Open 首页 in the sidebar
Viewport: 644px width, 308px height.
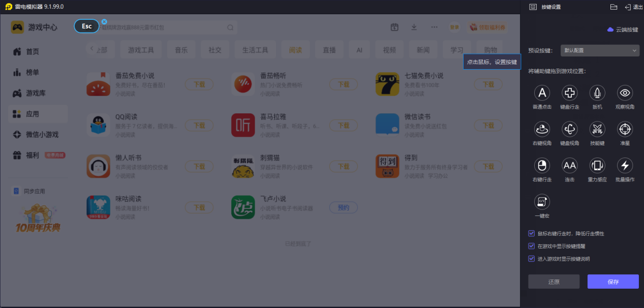(38, 52)
